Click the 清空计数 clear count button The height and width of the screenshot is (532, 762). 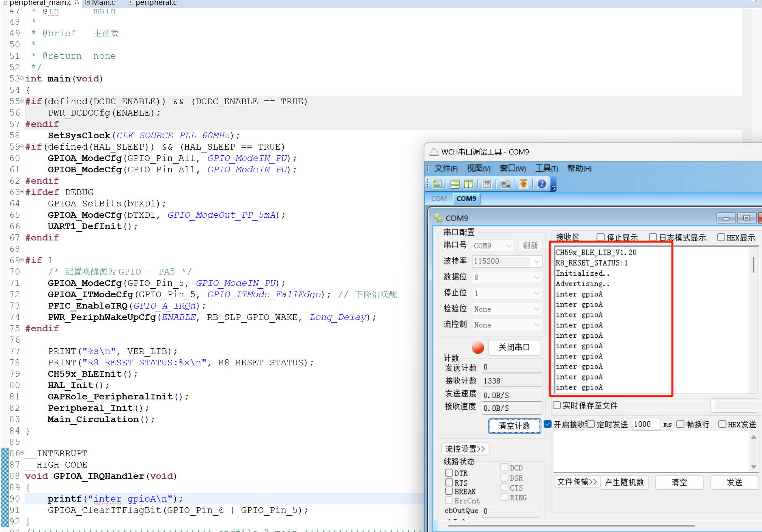514,426
